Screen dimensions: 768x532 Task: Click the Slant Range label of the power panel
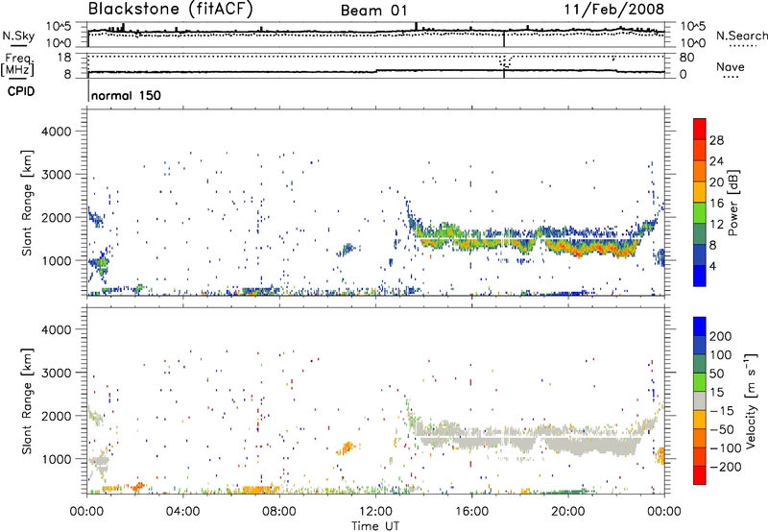pyautogui.click(x=27, y=203)
